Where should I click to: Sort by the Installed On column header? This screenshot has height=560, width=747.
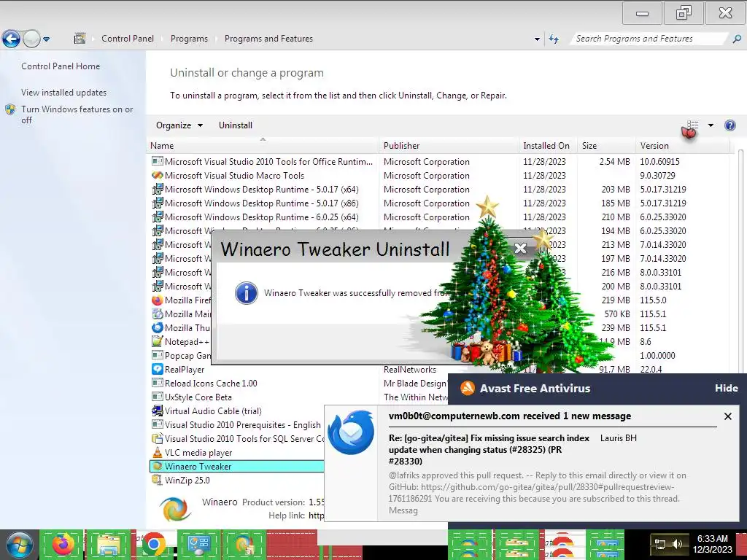tap(549, 146)
